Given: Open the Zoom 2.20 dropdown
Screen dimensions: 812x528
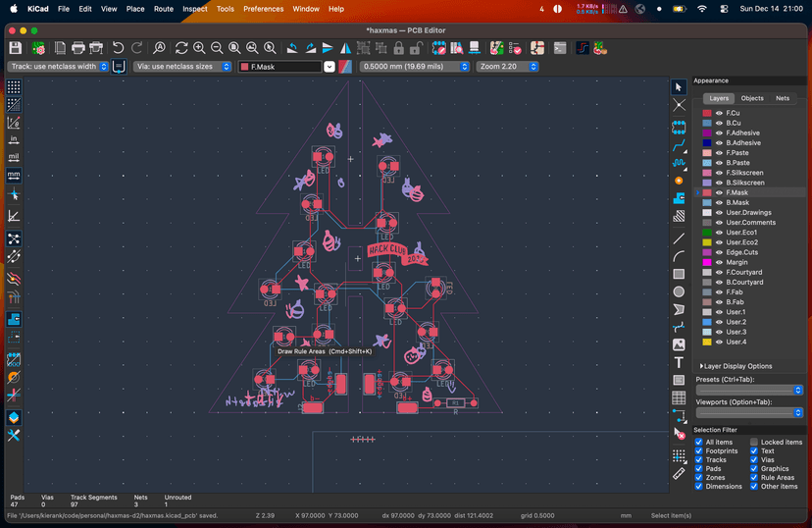Looking at the screenshot, I should coord(507,67).
